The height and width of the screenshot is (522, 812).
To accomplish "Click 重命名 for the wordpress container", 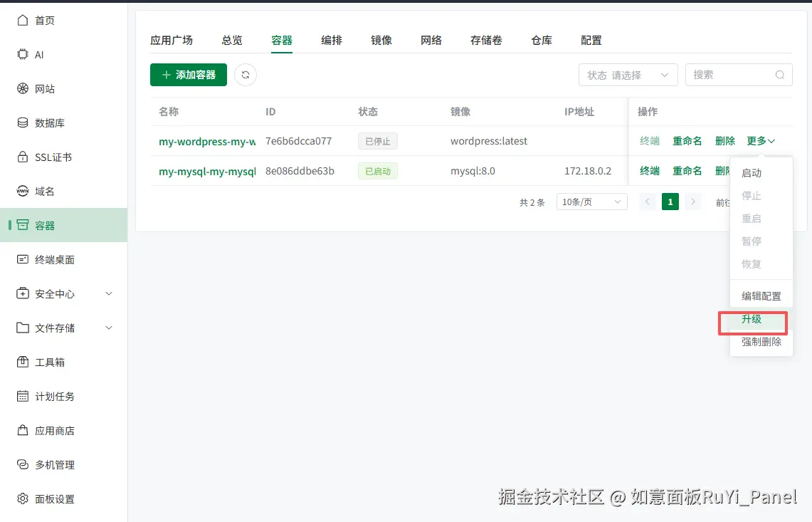I will pos(687,141).
